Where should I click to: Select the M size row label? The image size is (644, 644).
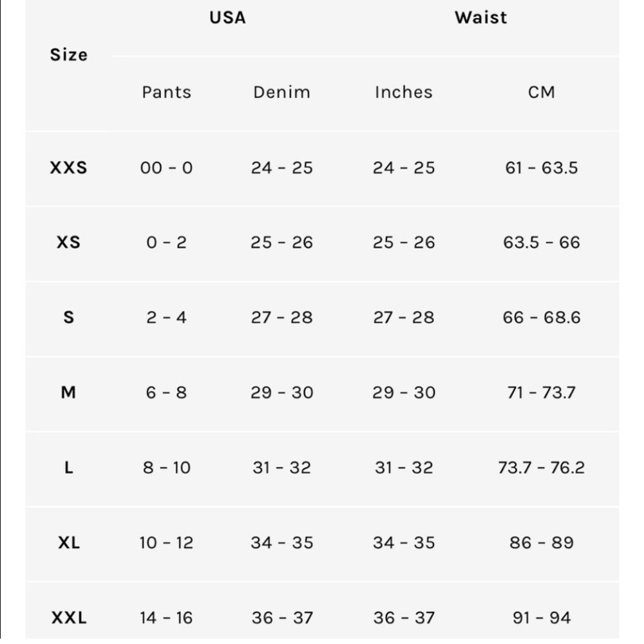click(69, 393)
